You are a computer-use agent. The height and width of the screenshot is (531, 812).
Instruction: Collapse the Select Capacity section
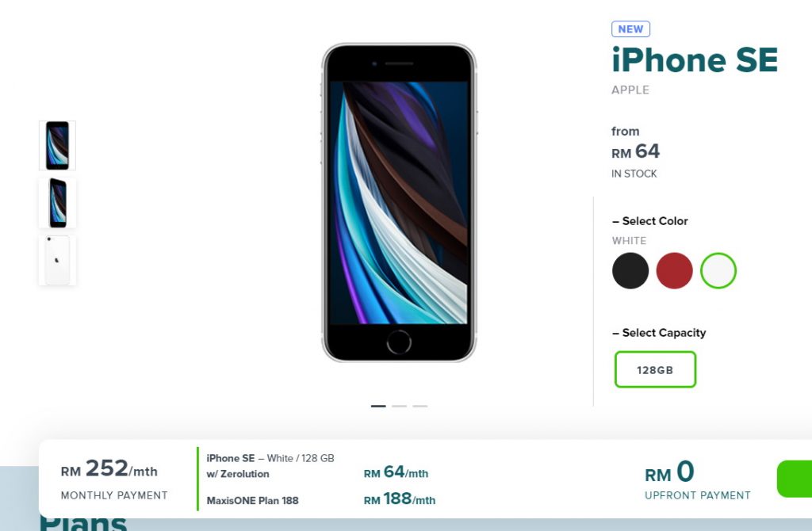pyautogui.click(x=659, y=333)
